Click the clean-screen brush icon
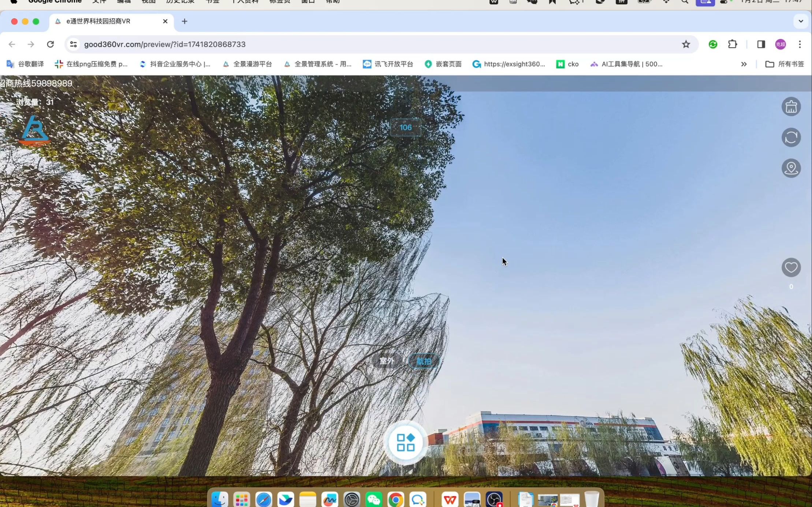Viewport: 812px width, 507px height. tap(791, 106)
